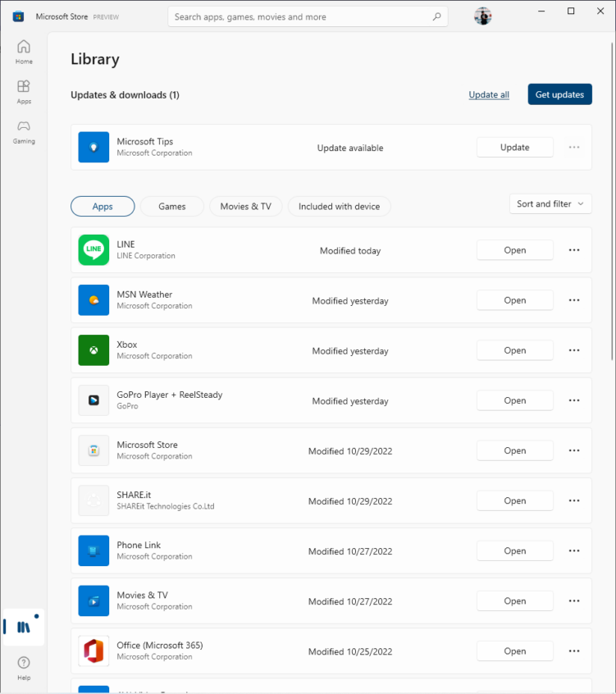Screen dimensions: 616x694
Task: Open the user profile avatar
Action: 483,16
